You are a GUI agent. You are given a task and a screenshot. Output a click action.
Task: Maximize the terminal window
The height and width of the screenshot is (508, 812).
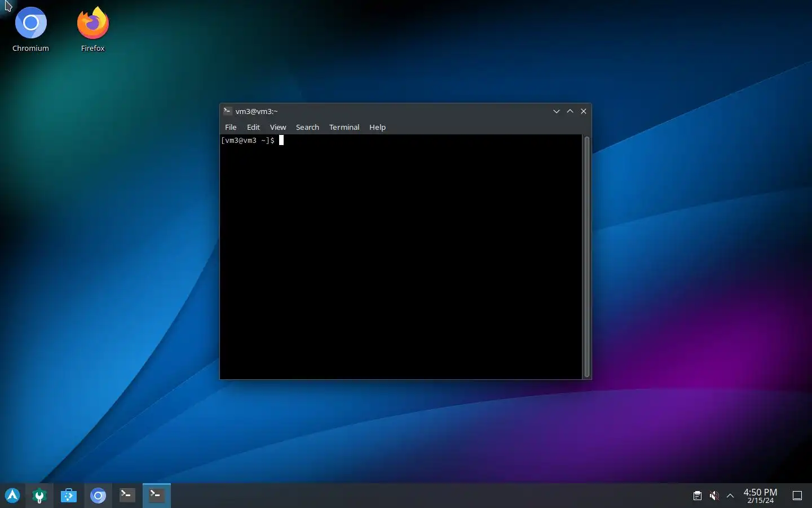(x=570, y=111)
